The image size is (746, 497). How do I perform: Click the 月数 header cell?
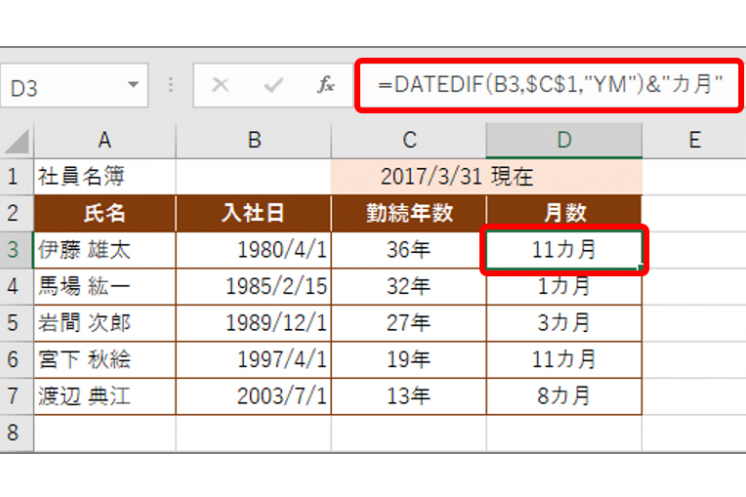[x=564, y=213]
